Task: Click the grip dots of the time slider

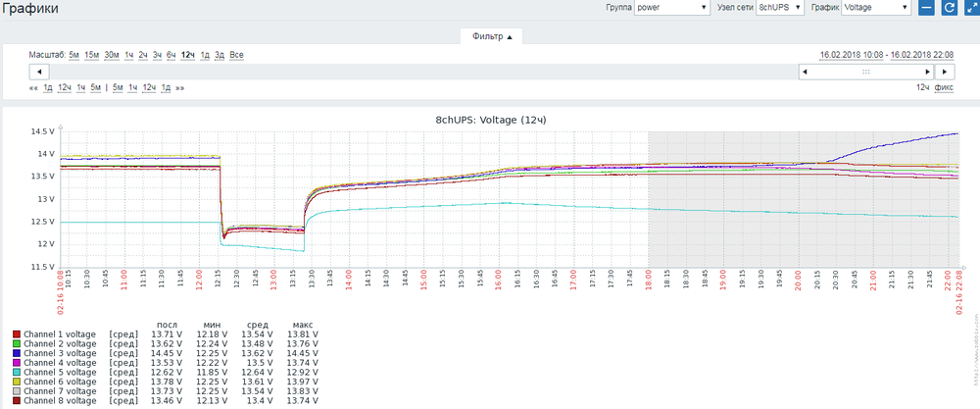Action: (x=865, y=72)
